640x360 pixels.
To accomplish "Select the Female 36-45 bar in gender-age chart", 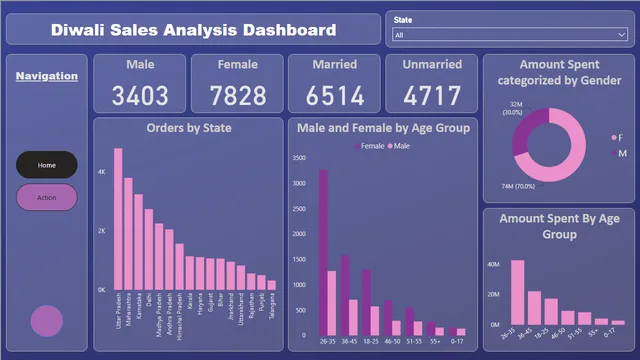I will (345, 296).
